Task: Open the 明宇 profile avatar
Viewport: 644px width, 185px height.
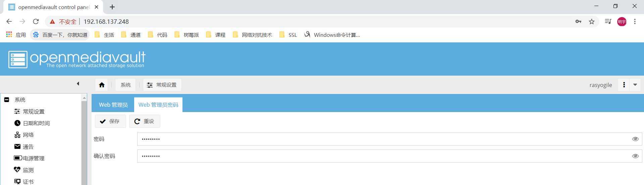Action: [x=622, y=21]
